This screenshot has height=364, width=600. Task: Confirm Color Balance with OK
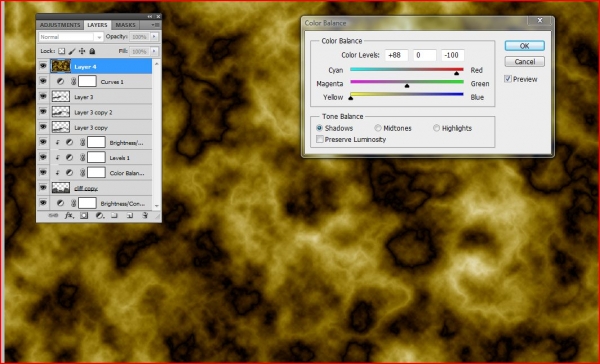pos(524,46)
